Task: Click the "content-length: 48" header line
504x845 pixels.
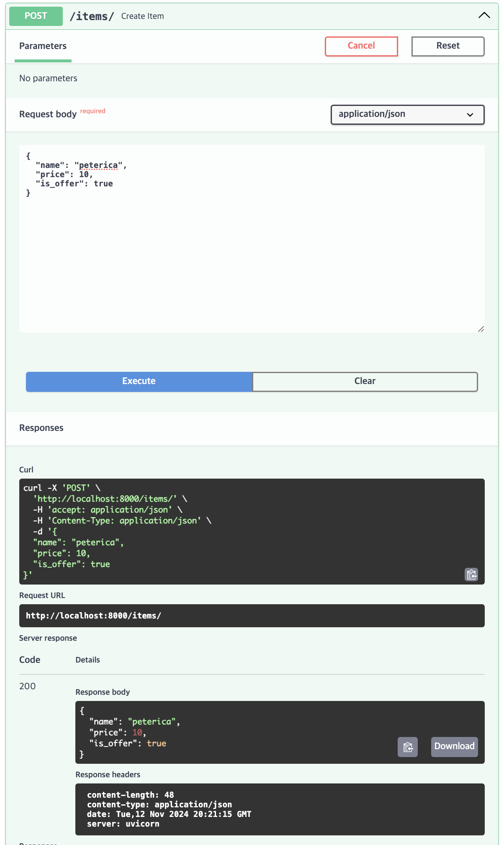Action: (130, 795)
